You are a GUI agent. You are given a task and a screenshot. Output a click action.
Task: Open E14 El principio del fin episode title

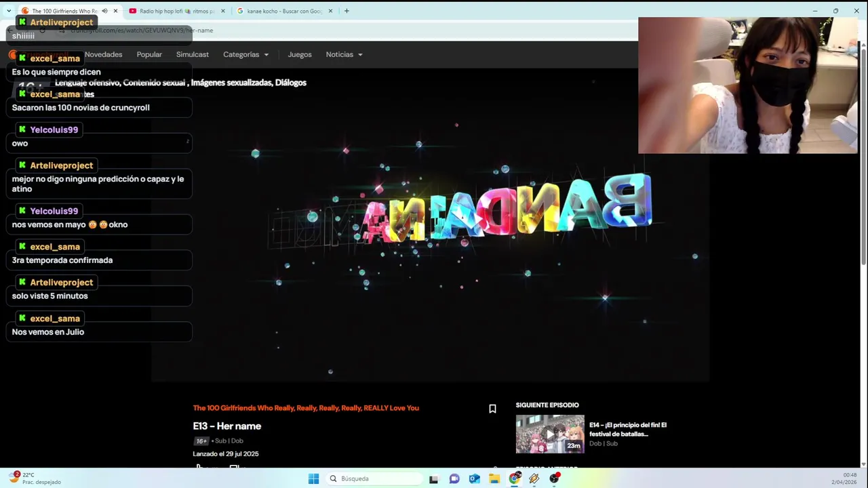(x=628, y=429)
